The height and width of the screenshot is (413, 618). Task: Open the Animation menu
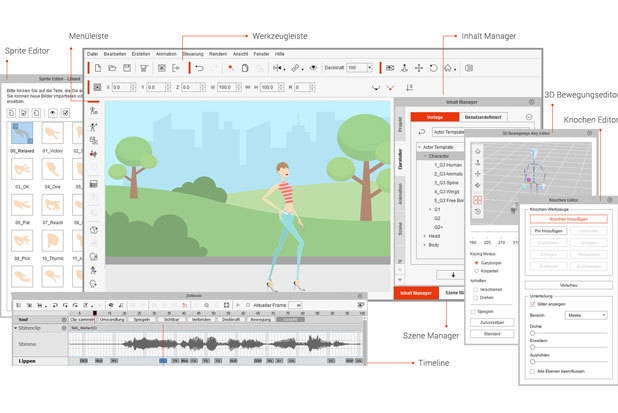click(166, 54)
